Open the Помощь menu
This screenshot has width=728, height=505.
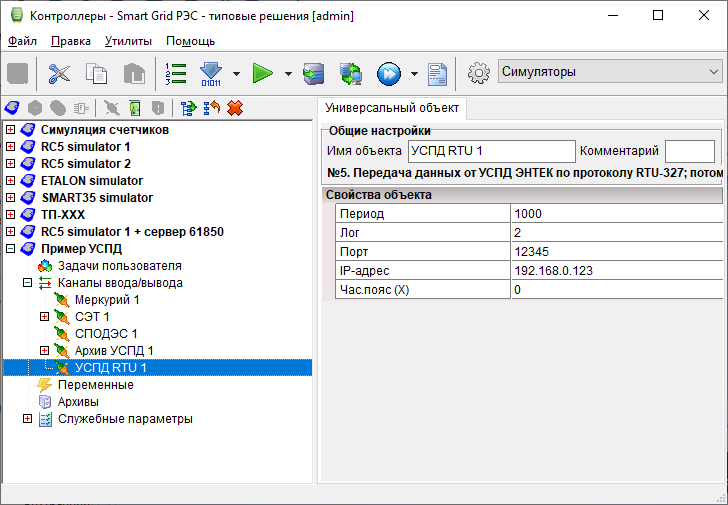[190, 41]
